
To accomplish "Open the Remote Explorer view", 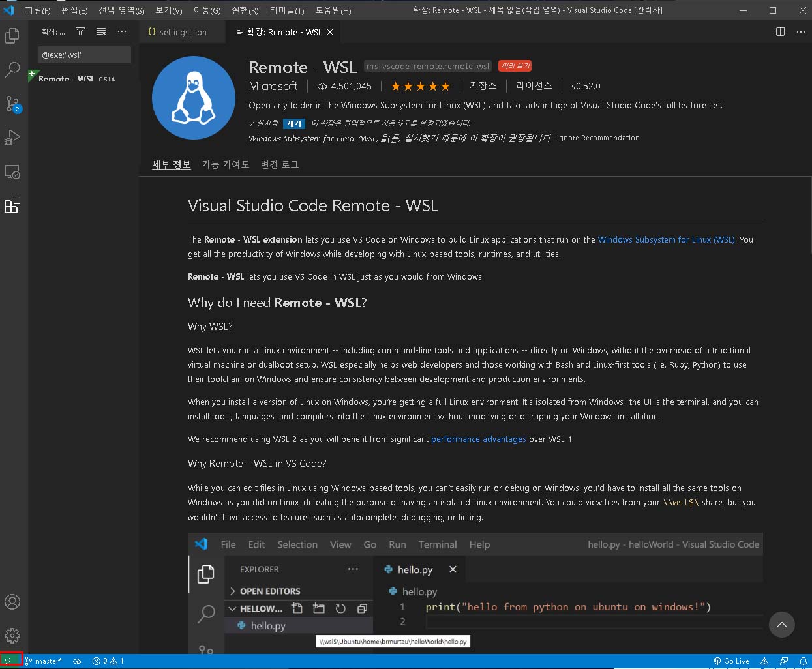I will pos(12,172).
